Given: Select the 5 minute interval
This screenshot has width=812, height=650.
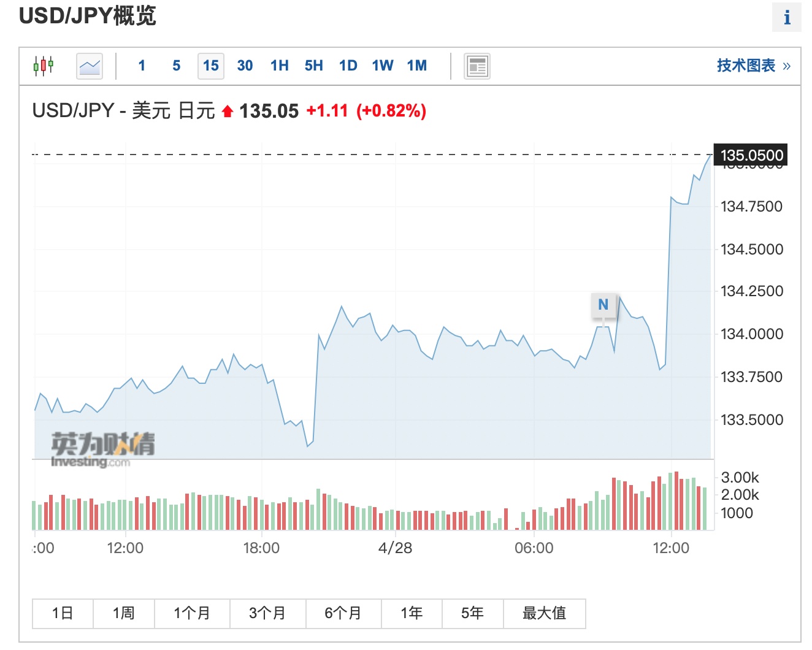Looking at the screenshot, I should [177, 66].
